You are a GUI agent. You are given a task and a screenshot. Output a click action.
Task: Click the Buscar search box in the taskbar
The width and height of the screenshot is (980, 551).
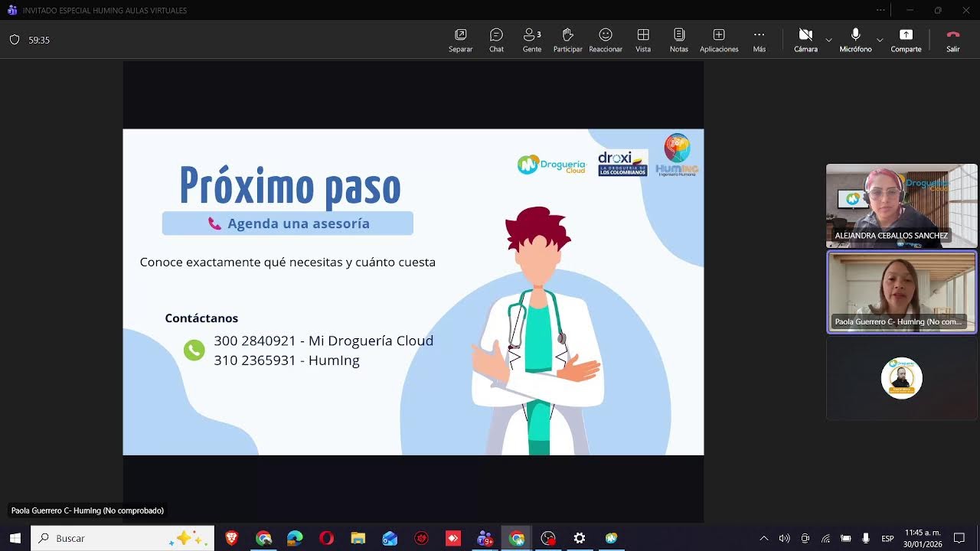(x=122, y=538)
